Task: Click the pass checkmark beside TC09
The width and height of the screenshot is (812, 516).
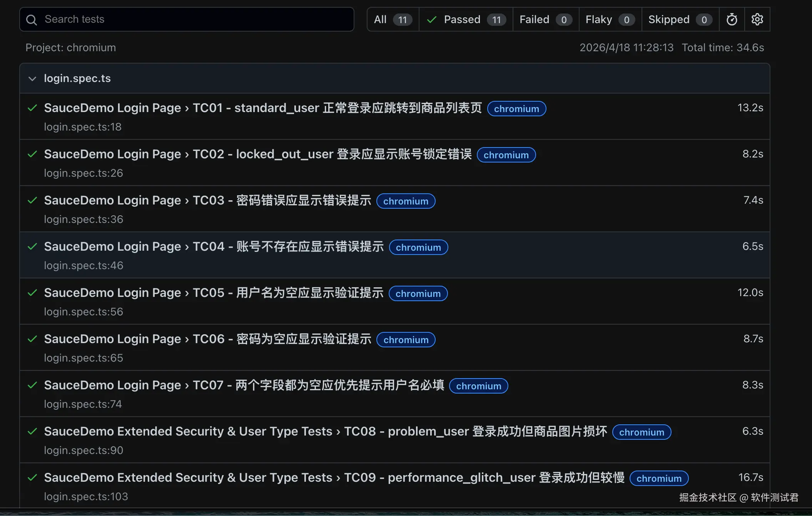Action: click(32, 477)
